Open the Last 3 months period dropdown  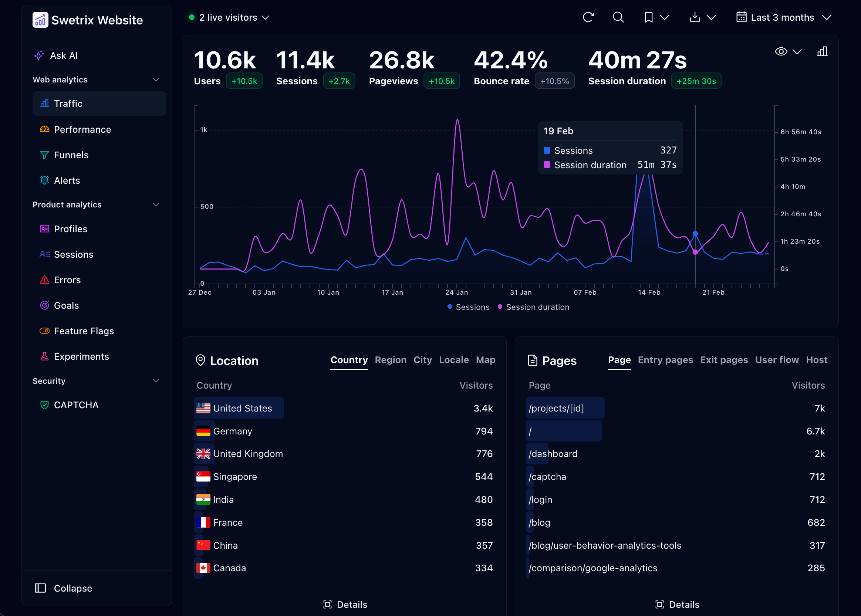(784, 17)
